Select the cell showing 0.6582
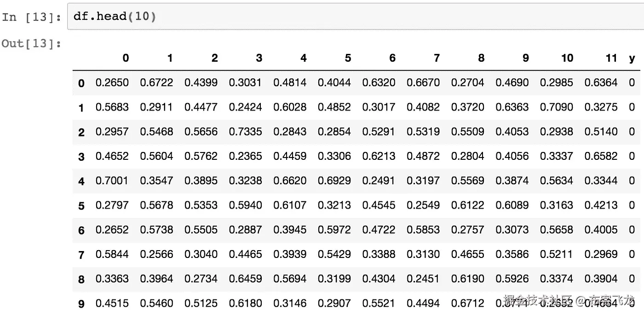The height and width of the screenshot is (316, 644). pos(601,156)
